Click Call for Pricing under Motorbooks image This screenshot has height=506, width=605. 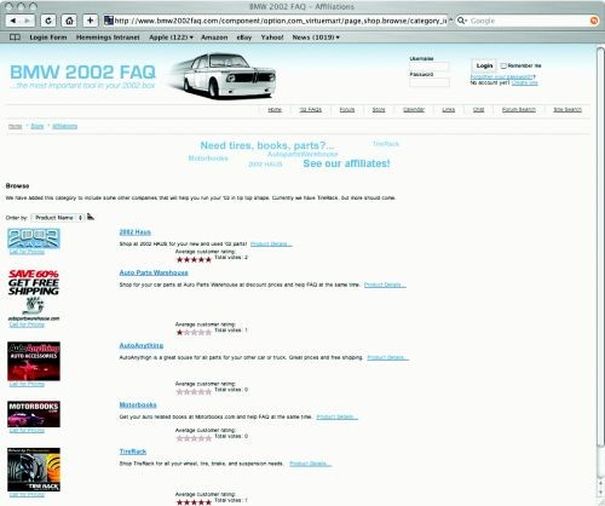click(x=27, y=431)
